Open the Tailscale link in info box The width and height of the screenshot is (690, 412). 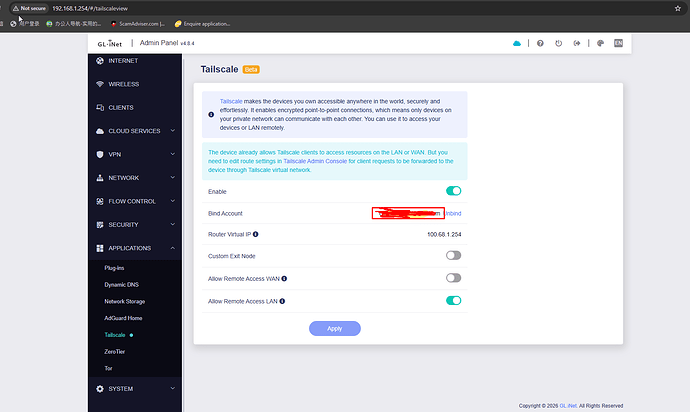[231, 101]
